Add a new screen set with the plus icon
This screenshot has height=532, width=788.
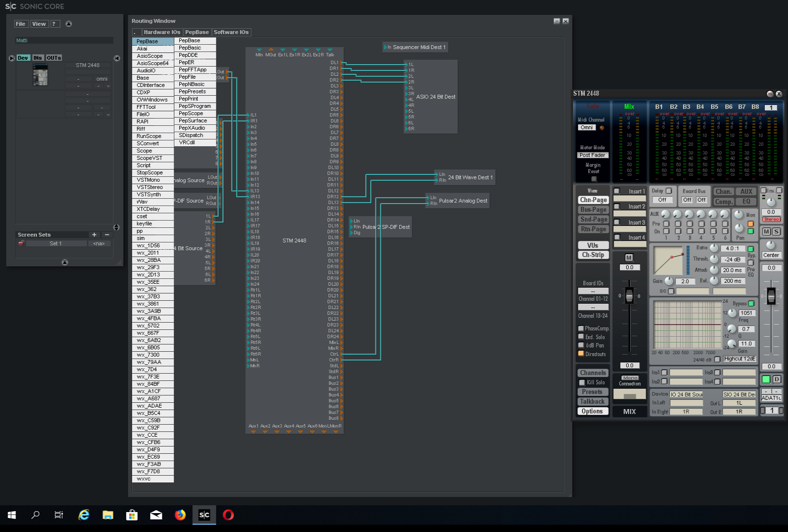(94, 235)
